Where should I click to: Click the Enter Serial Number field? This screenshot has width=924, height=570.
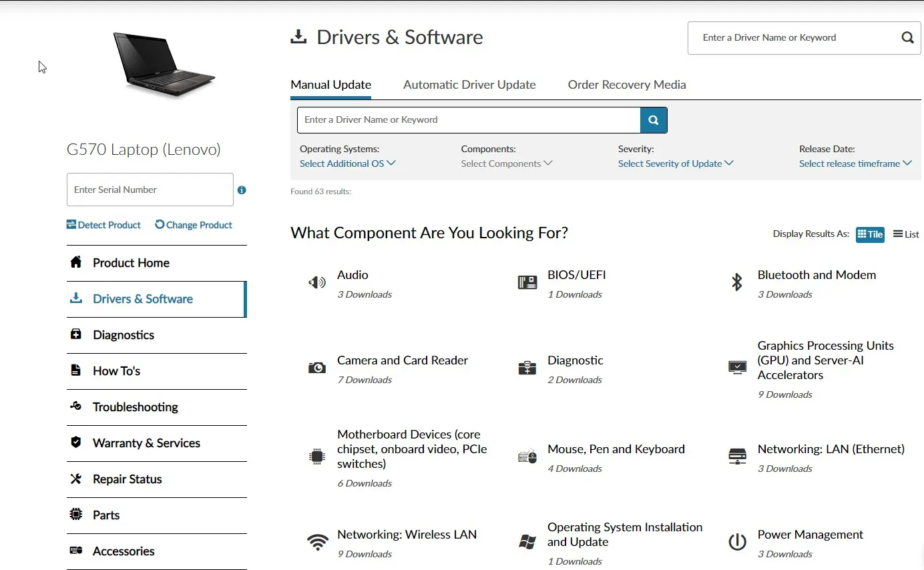tap(150, 190)
